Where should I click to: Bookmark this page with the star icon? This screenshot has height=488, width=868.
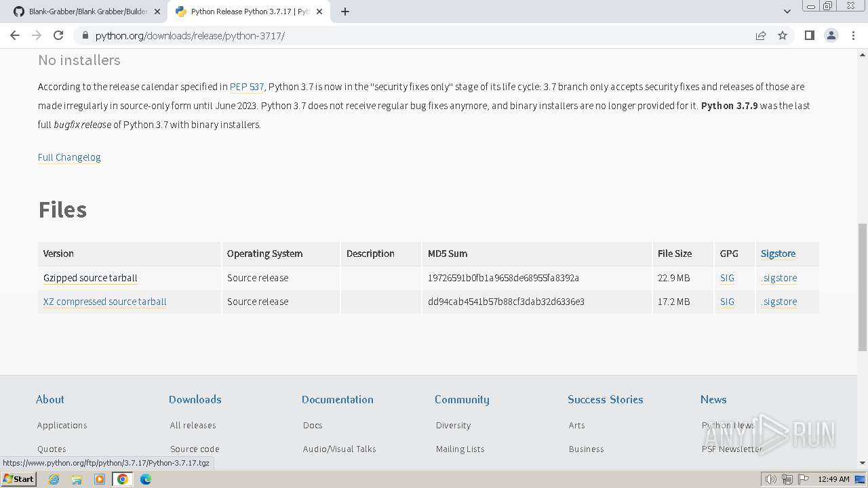click(x=783, y=35)
